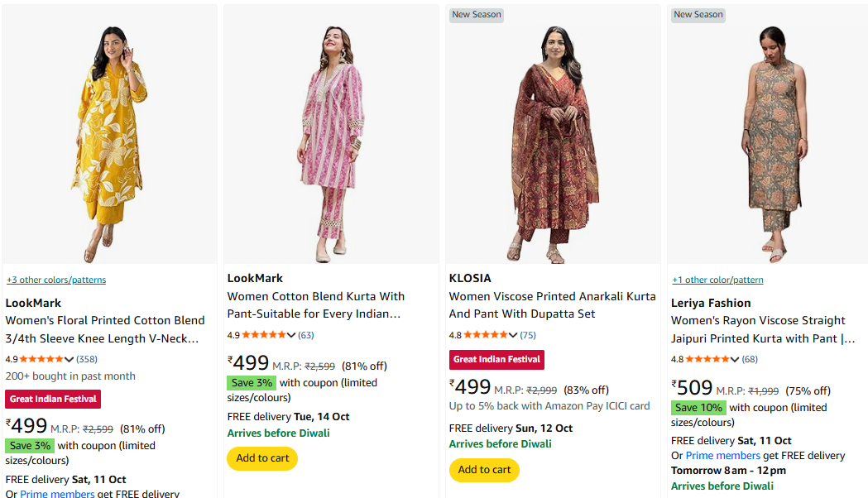868x498 pixels.
Task: Expand rating popover arrow for Leriya Fashion
Action: [735, 359]
